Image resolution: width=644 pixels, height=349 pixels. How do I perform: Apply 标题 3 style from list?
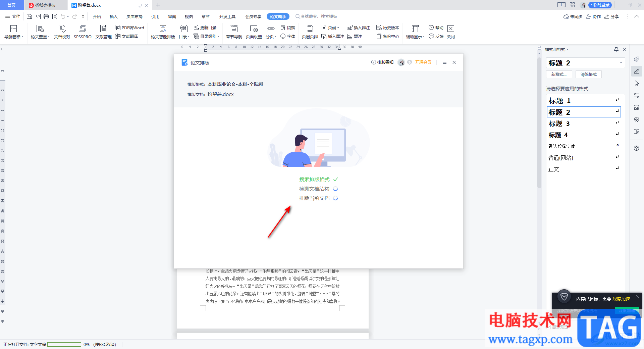click(x=584, y=123)
